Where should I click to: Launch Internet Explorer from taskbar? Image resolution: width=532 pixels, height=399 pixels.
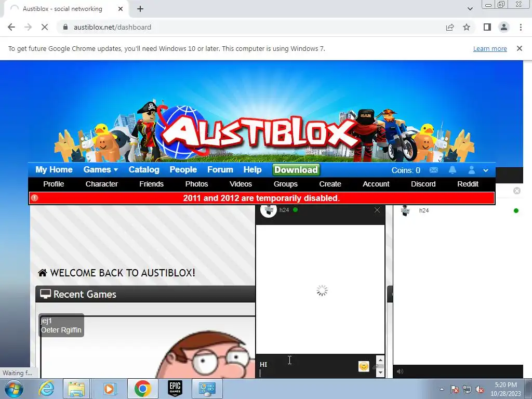click(46, 389)
